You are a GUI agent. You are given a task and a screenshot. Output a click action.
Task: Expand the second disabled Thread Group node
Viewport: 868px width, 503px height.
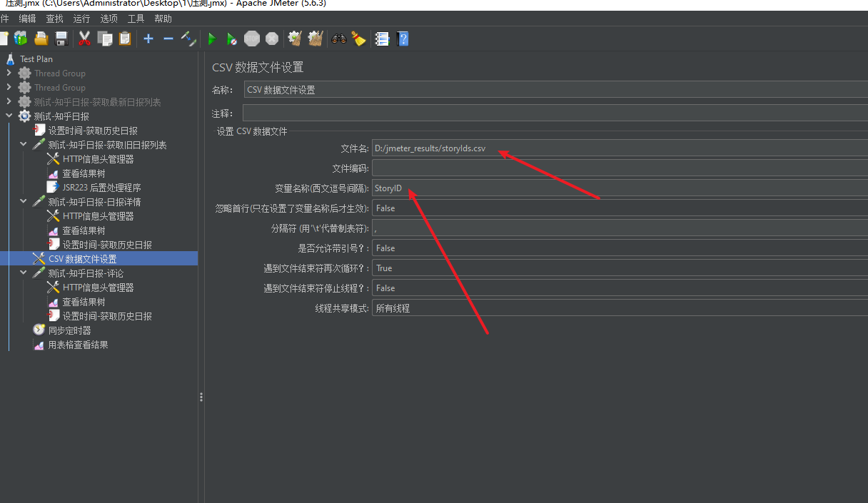pyautogui.click(x=9, y=87)
